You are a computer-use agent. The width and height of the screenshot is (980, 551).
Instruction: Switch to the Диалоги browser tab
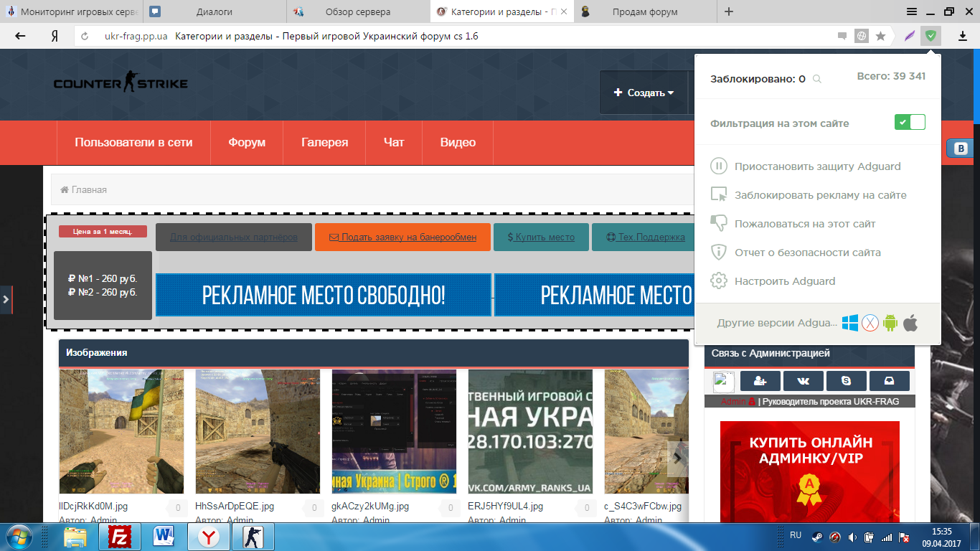tap(214, 11)
